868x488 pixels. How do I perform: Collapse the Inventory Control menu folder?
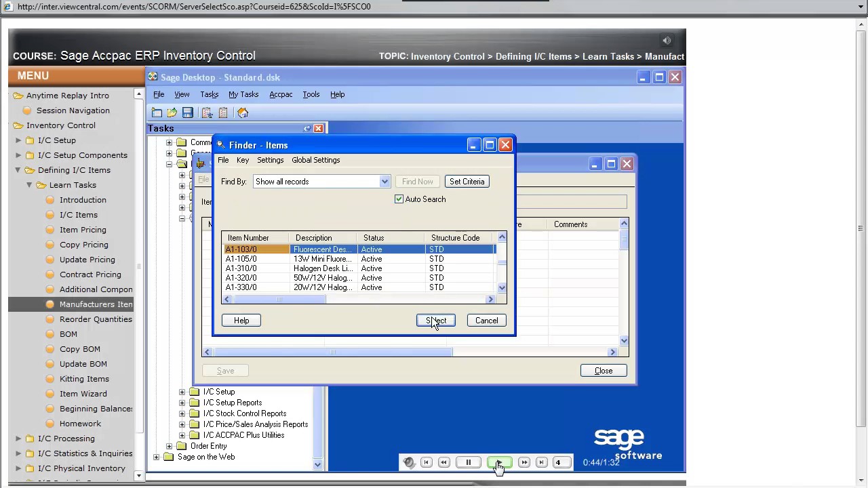[18, 125]
